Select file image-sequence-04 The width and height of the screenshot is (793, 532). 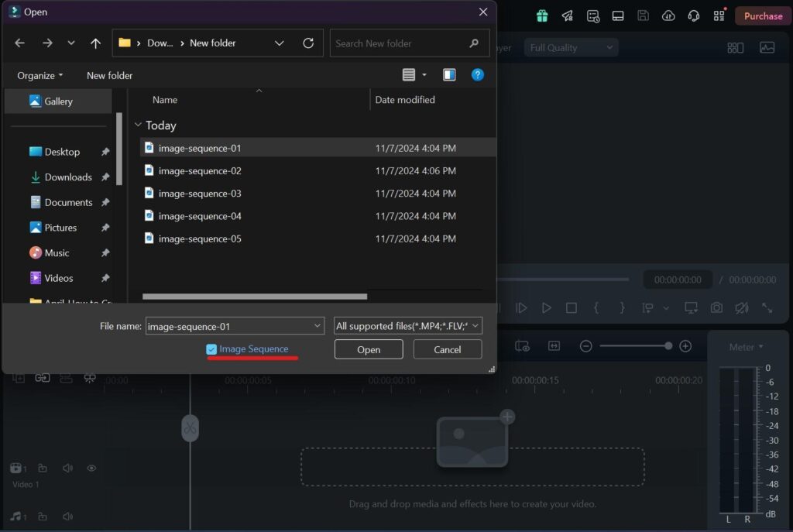(x=317, y=216)
